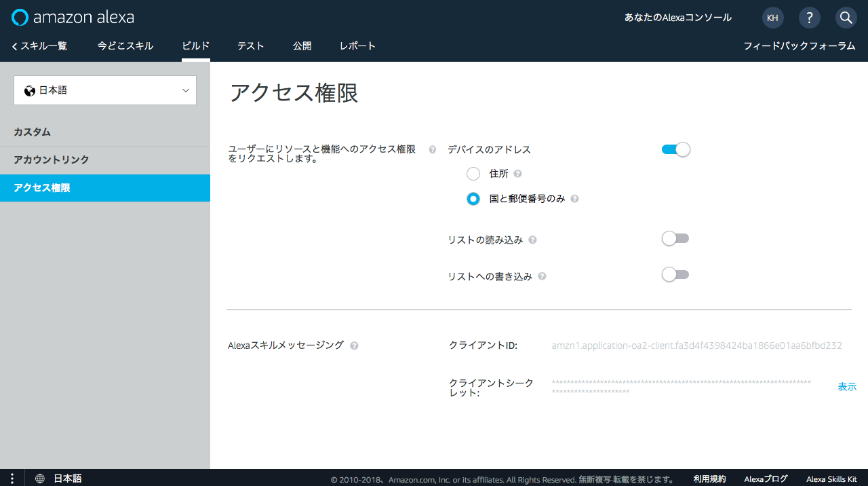Image resolution: width=868 pixels, height=486 pixels.
Task: Open the KH user account avatar
Action: (772, 18)
